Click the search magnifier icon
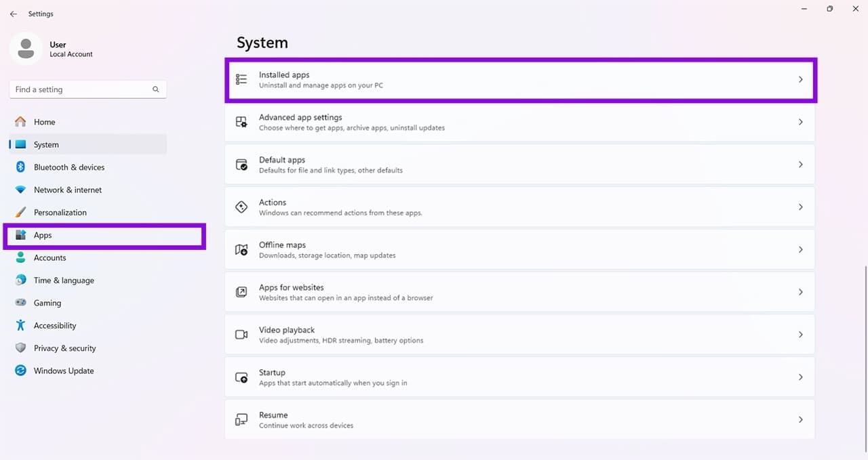The image size is (868, 460). point(156,89)
